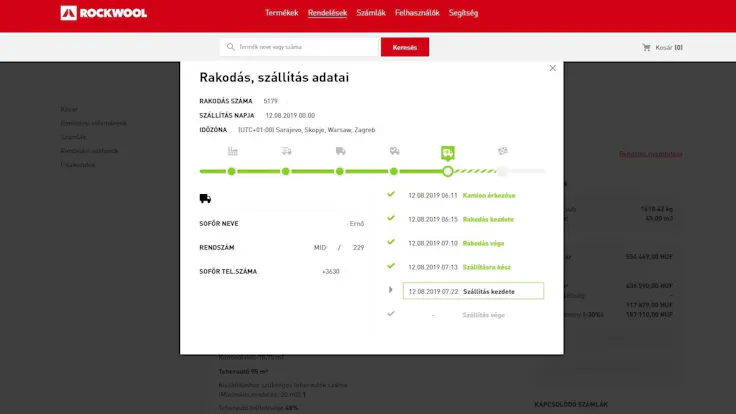Open Rendelési sablonok sidebar link
The width and height of the screenshot is (736, 414).
coord(89,151)
